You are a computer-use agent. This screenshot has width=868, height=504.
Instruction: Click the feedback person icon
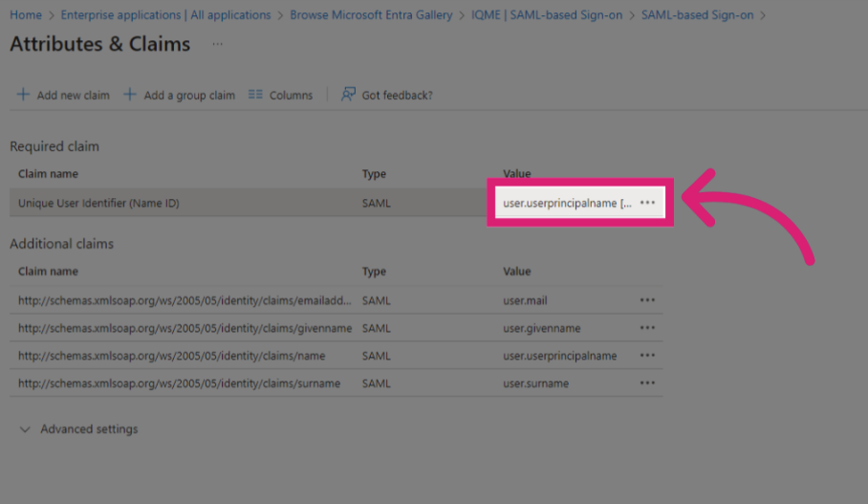pyautogui.click(x=348, y=94)
